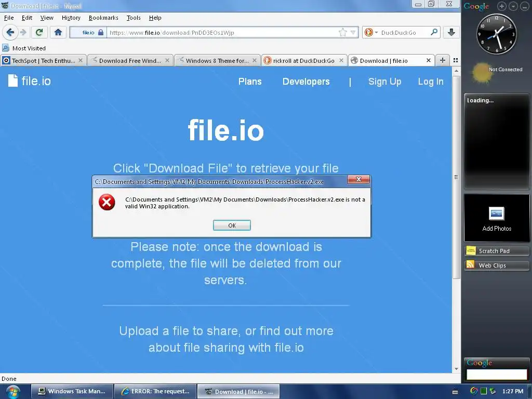Click the sidebar Google logo
532x399 pixels.
476,6
